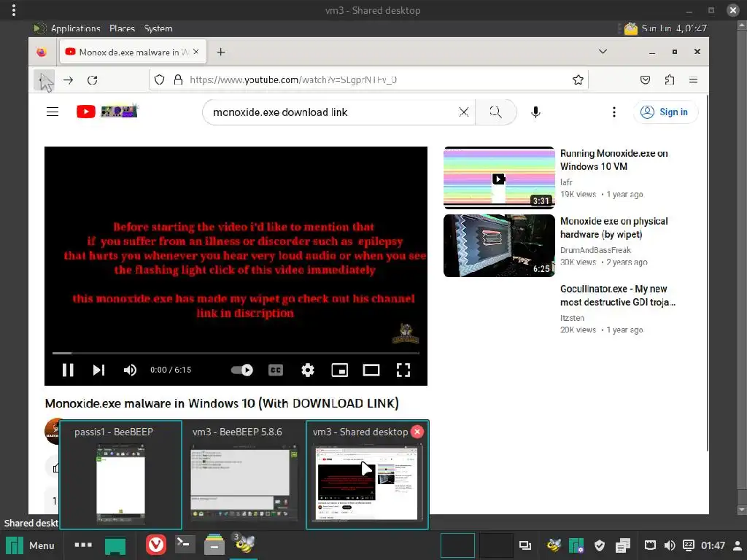This screenshot has height=560, width=747.
Task: Close vm3 - Shared desktop preview
Action: pyautogui.click(x=417, y=432)
